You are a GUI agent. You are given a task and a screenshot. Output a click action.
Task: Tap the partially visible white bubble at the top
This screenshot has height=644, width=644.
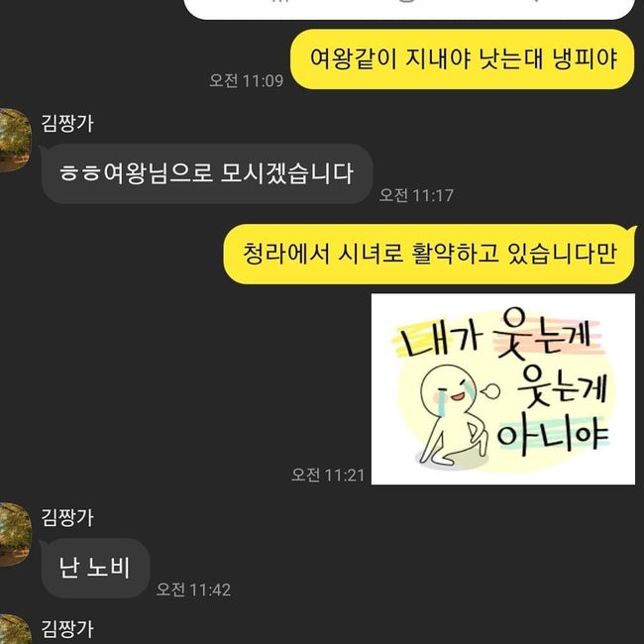409,9
